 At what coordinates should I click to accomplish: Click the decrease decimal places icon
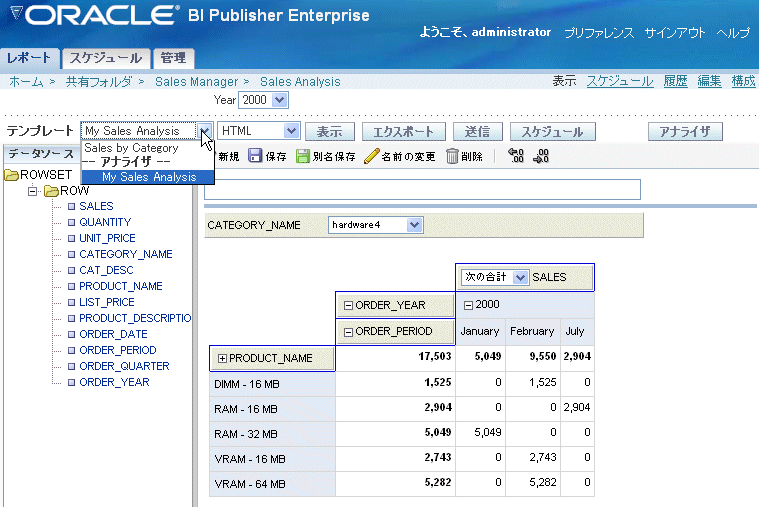pyautogui.click(x=516, y=156)
